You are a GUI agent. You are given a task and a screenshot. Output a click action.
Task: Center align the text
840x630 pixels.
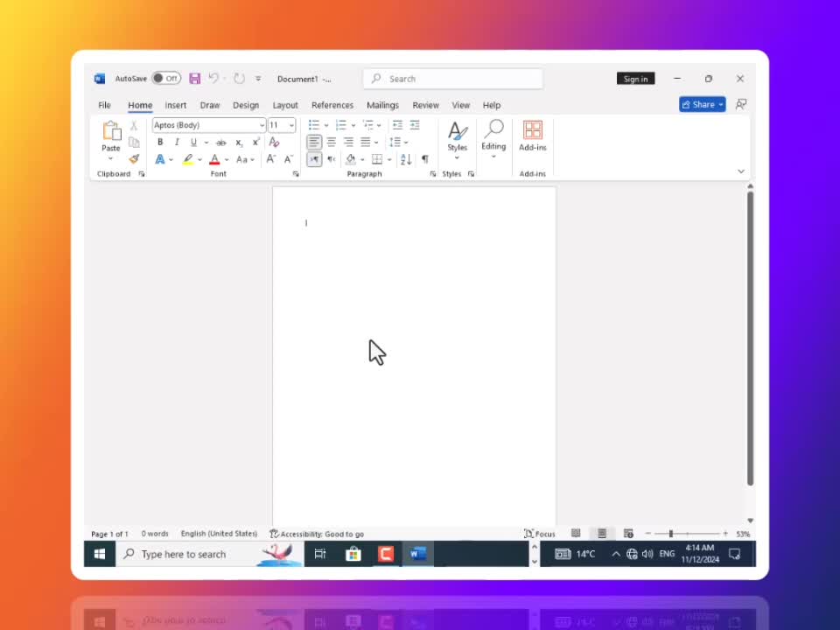332,142
